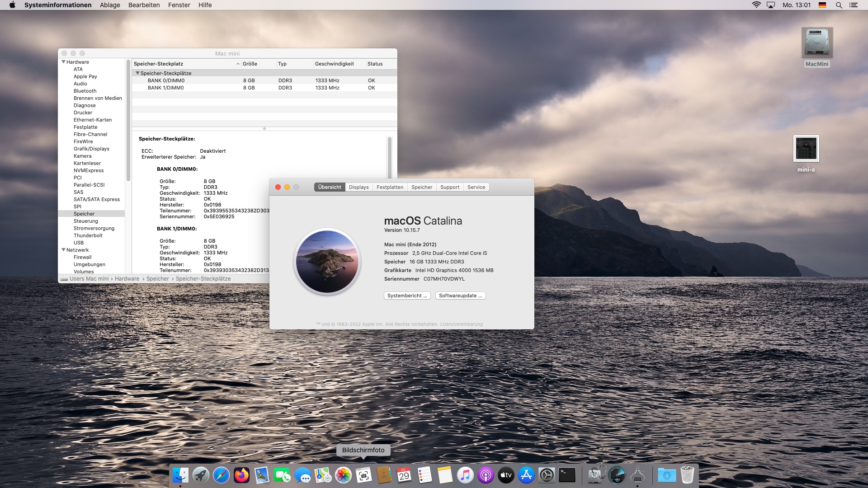Open Calendar showing 29 in dock
The height and width of the screenshot is (488, 868).
[x=404, y=475]
